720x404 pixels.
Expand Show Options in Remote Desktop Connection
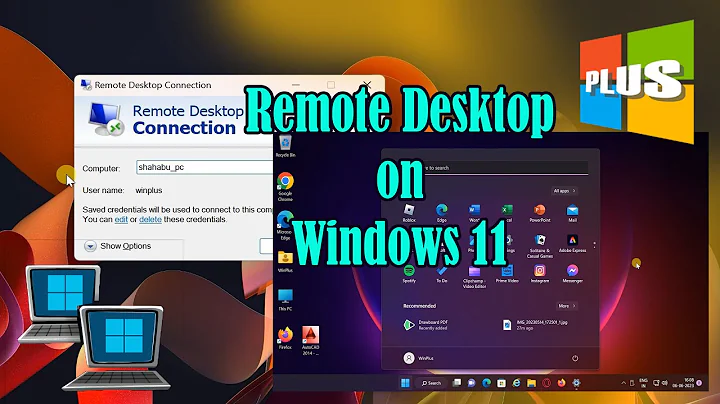(118, 246)
